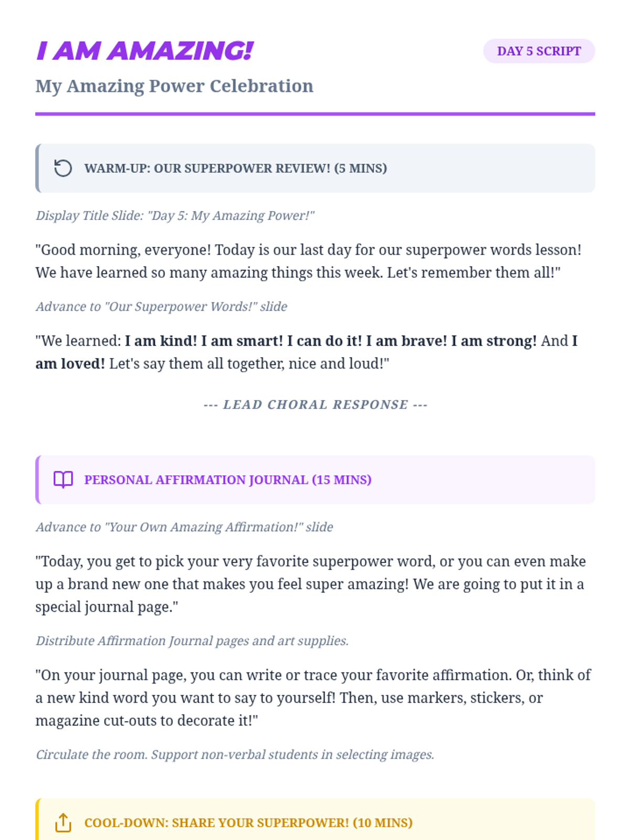Click the "Distribute Affirmation Journal pages" direction

(x=192, y=641)
